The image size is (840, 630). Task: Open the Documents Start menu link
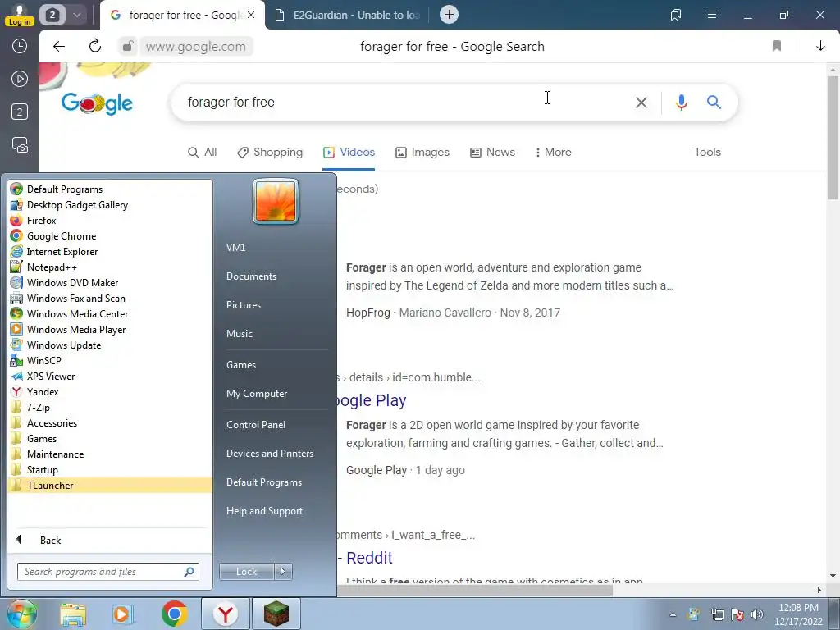coord(251,276)
